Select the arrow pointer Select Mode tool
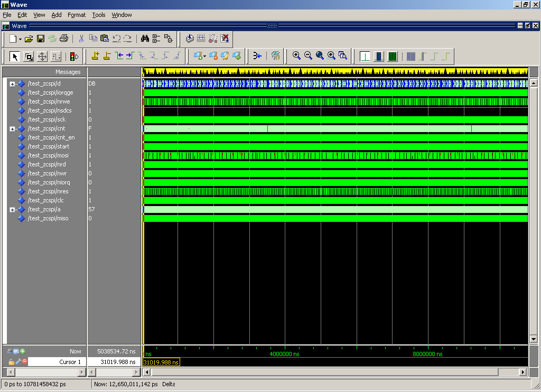 click(15, 56)
